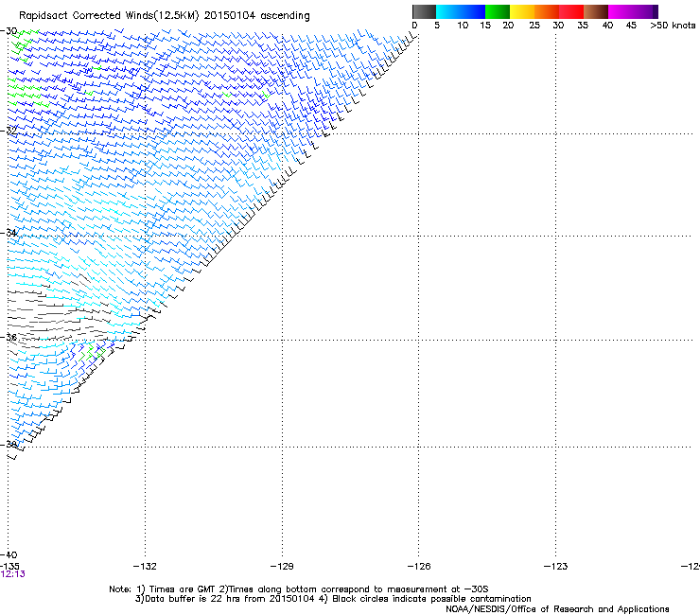The height and width of the screenshot is (615, 700).
Task: Select the yellow 20-25 knots color band
Action: [x=522, y=11]
